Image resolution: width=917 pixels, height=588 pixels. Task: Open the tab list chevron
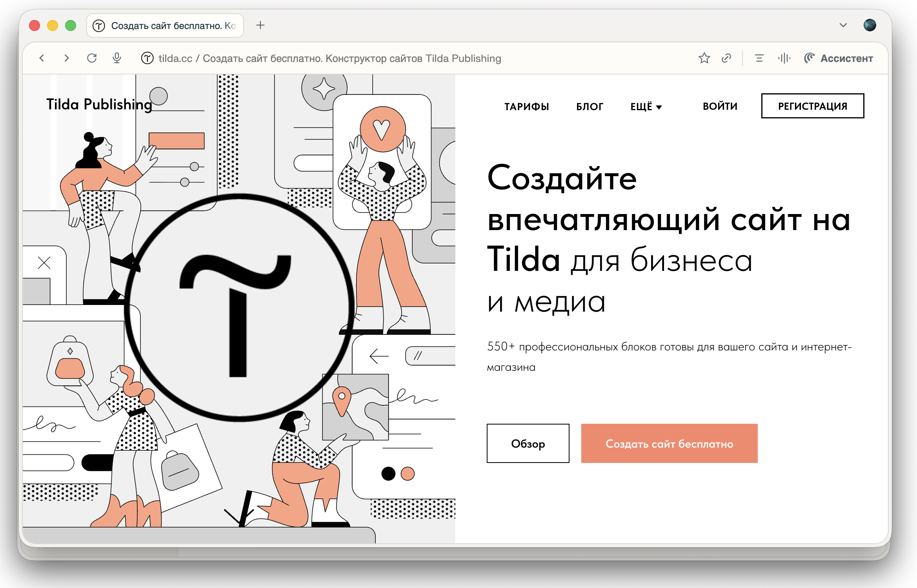pos(843,25)
